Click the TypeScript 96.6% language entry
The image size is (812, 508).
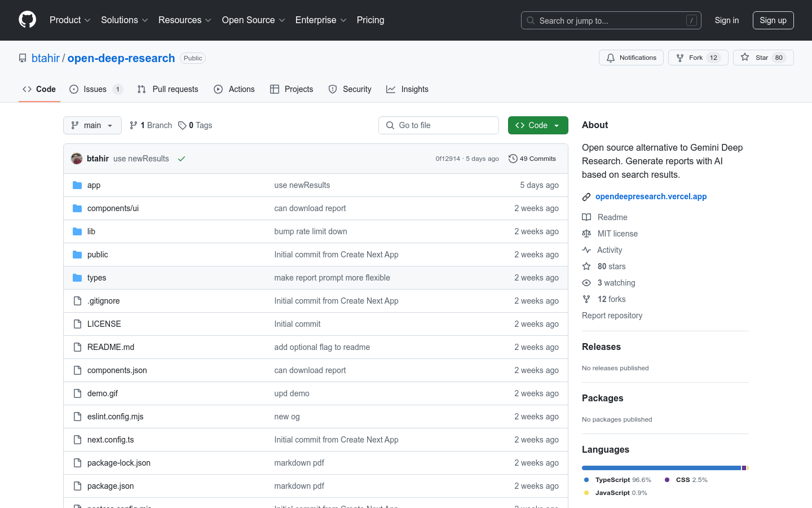pyautogui.click(x=617, y=480)
